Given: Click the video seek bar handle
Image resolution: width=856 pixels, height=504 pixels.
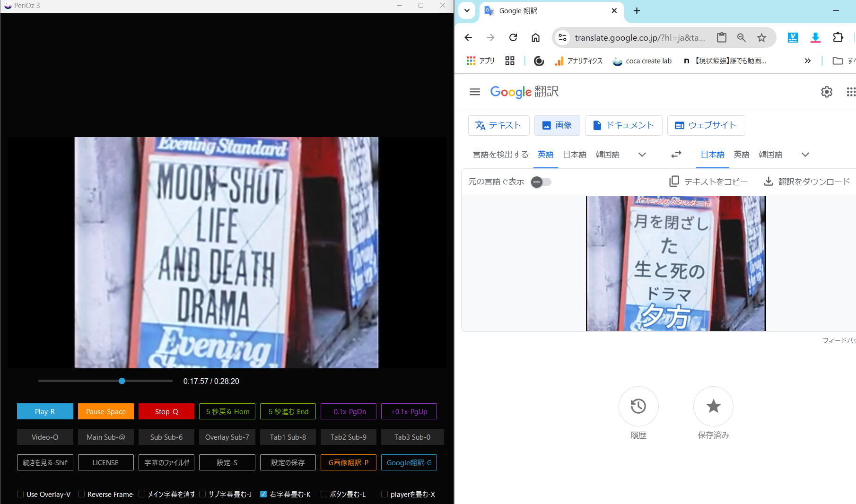Looking at the screenshot, I should [122, 381].
